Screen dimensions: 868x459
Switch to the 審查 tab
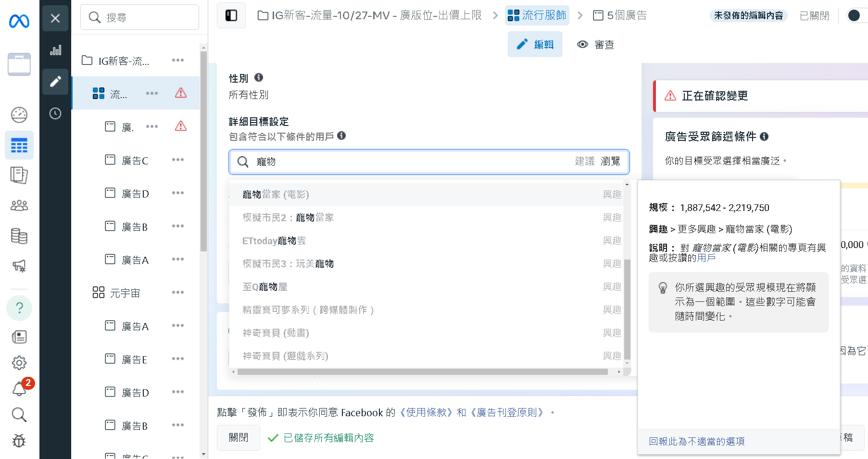[595, 44]
